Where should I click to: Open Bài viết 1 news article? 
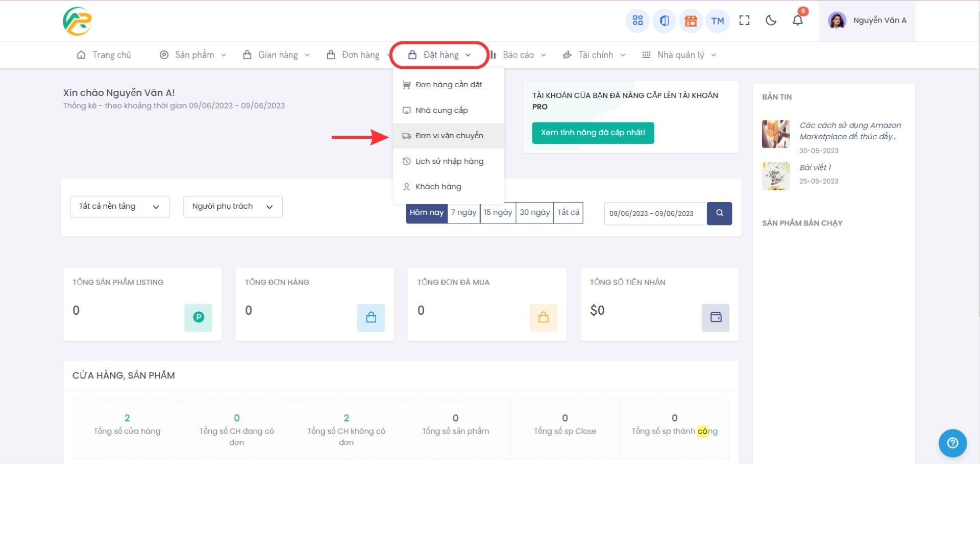815,167
